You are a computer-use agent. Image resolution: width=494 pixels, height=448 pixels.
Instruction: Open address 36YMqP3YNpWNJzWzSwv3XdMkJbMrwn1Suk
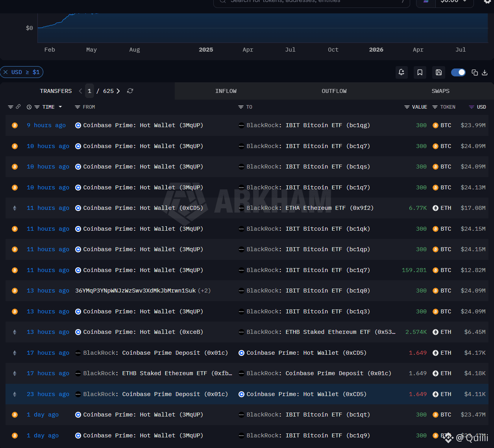pyautogui.click(x=135, y=291)
